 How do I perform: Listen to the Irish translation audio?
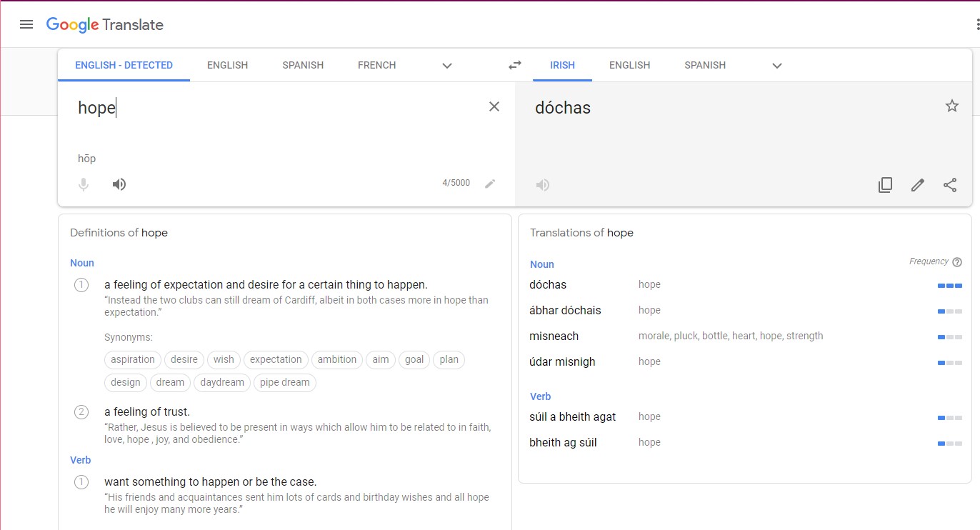pos(543,185)
